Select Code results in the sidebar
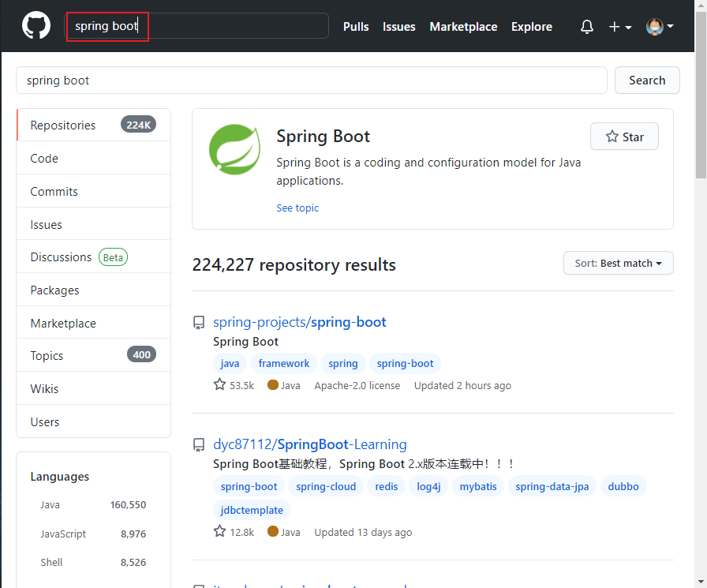 coord(93,159)
